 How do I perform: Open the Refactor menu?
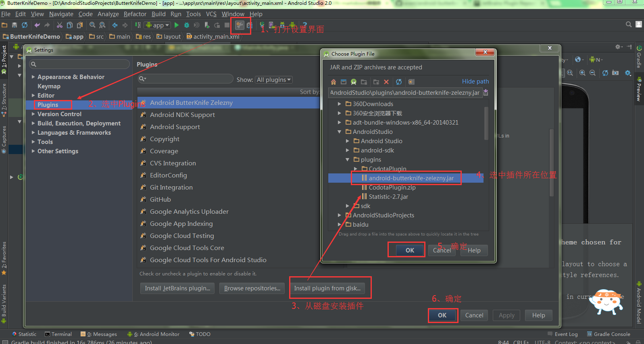click(x=135, y=14)
